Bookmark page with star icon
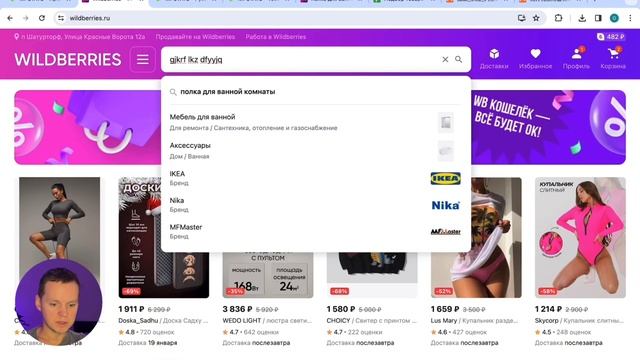640x360 pixels. tap(536, 18)
